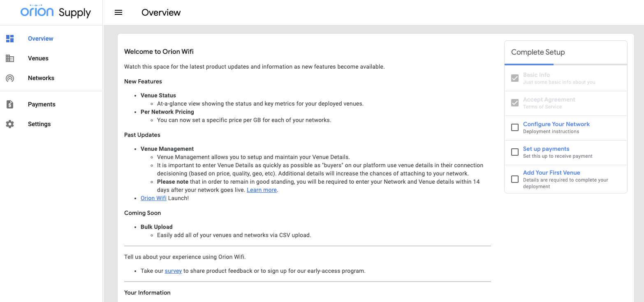This screenshot has height=302, width=644.
Task: Check the Configure Your Network checkbox
Action: click(x=514, y=127)
